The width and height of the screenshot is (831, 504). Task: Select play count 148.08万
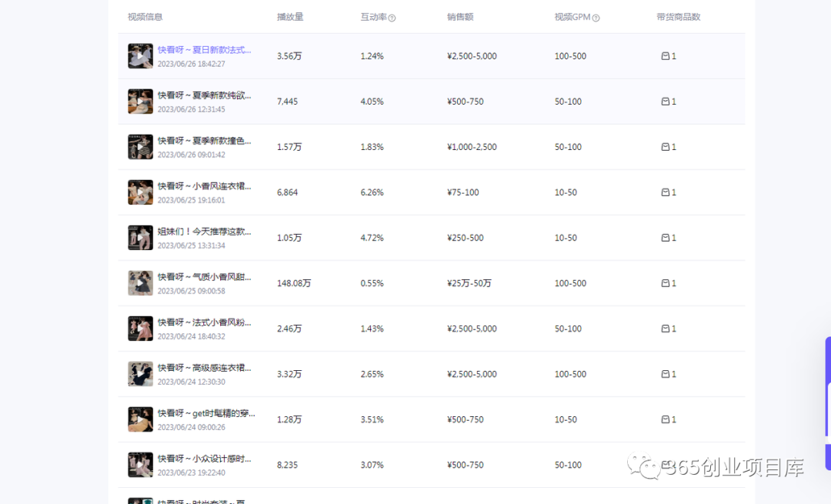pyautogui.click(x=294, y=283)
